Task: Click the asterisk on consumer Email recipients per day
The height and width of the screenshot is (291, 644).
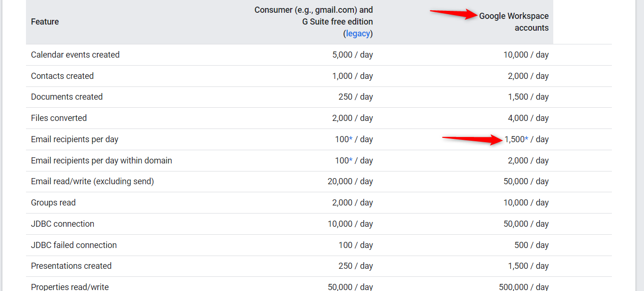Action: pyautogui.click(x=351, y=139)
